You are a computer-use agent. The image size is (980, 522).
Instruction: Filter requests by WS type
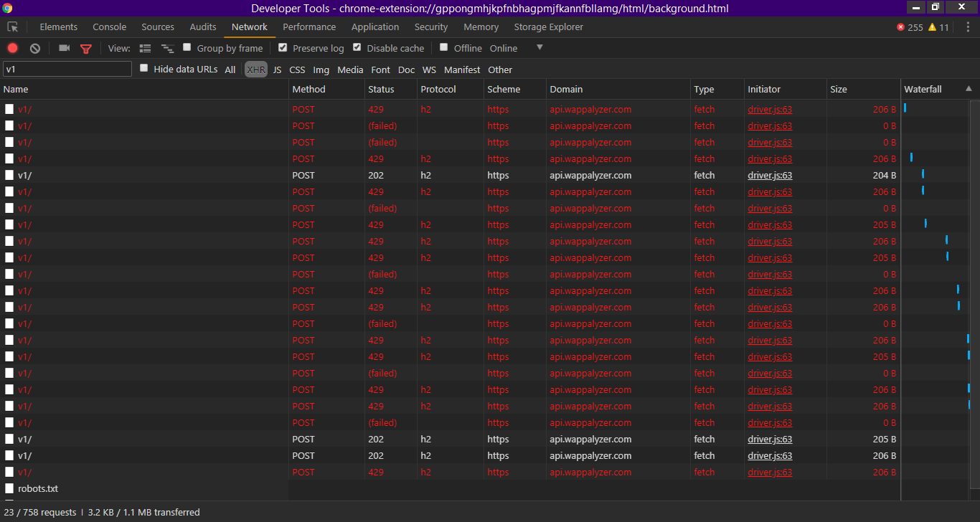click(429, 70)
